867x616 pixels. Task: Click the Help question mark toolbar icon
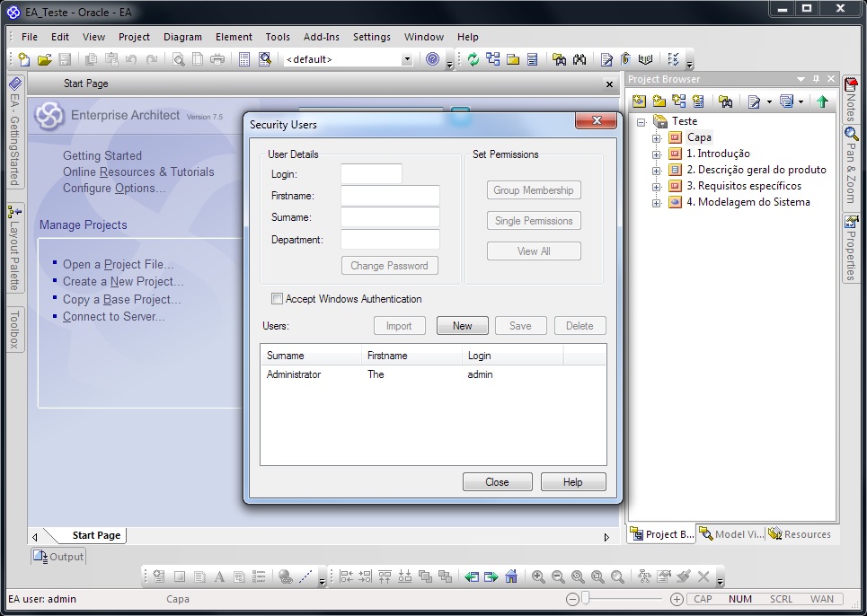pyautogui.click(x=433, y=60)
